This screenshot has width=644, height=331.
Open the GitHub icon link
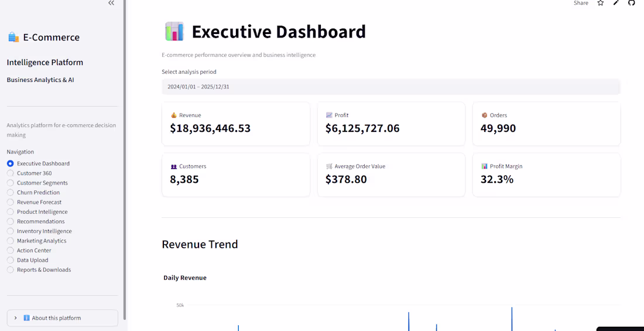pyautogui.click(x=632, y=3)
